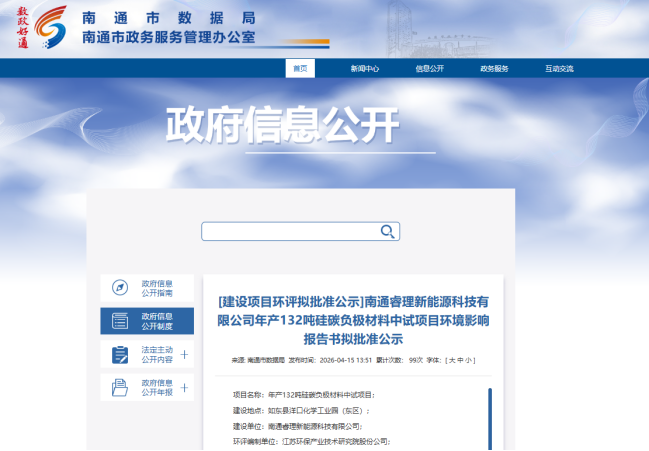Go to the 首页 tab
The height and width of the screenshot is (451, 649).
300,68
